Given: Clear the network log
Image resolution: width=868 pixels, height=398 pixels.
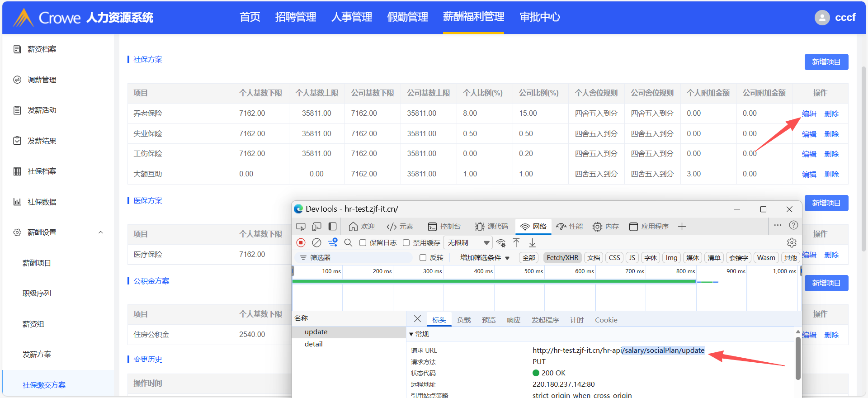Looking at the screenshot, I should (x=317, y=243).
